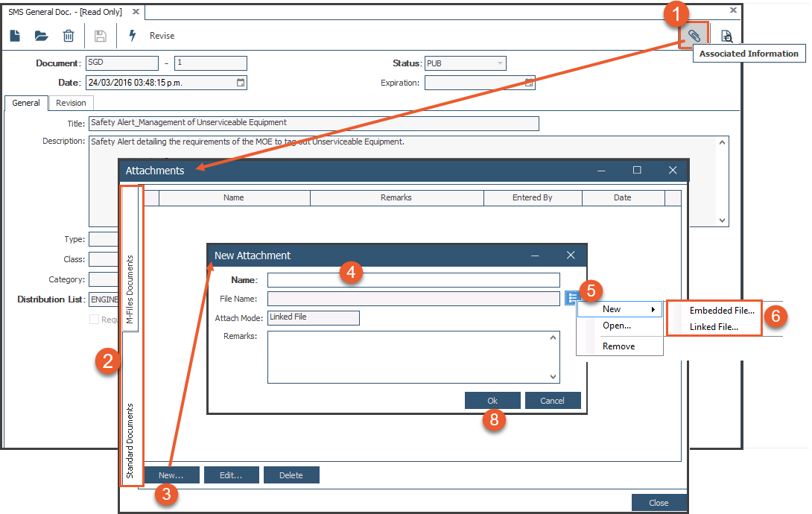
Task: Switch to the General tab
Action: click(x=26, y=103)
